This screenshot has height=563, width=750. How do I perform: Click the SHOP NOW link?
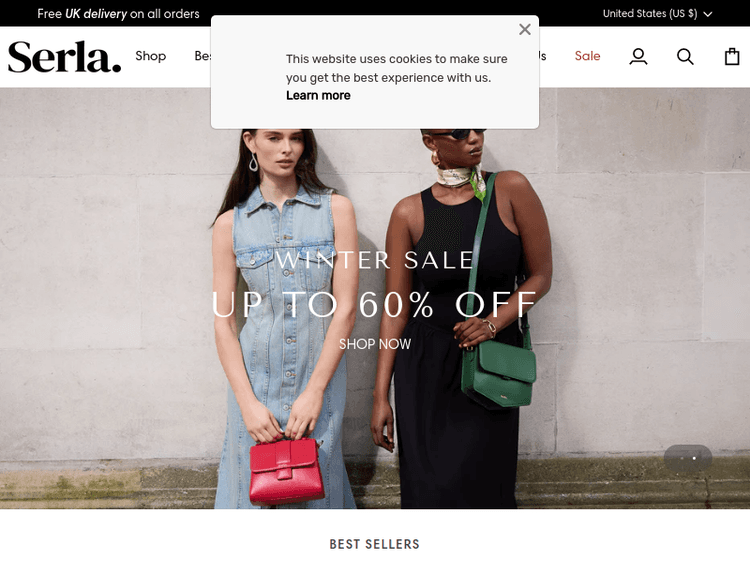pos(375,344)
